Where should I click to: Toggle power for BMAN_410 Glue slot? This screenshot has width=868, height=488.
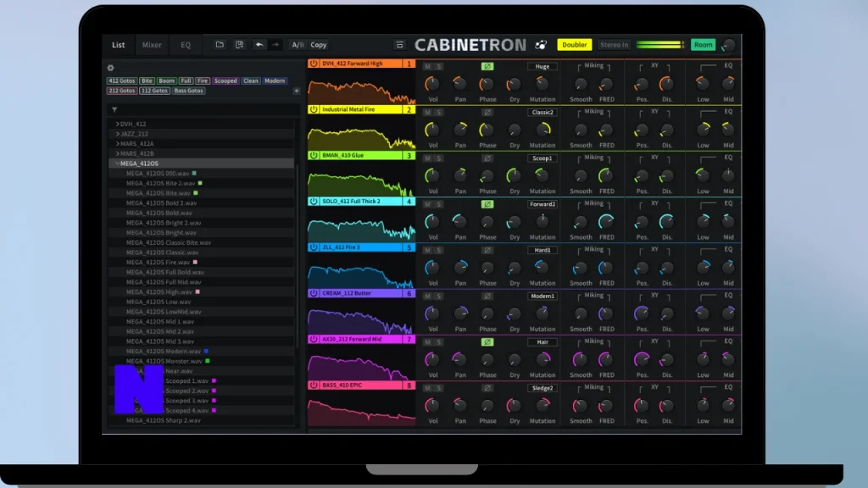314,156
